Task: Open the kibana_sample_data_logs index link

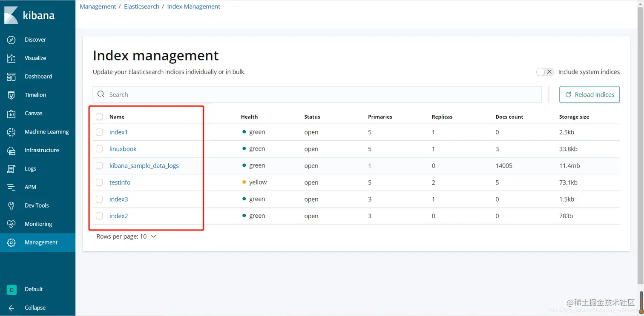Action: point(144,166)
